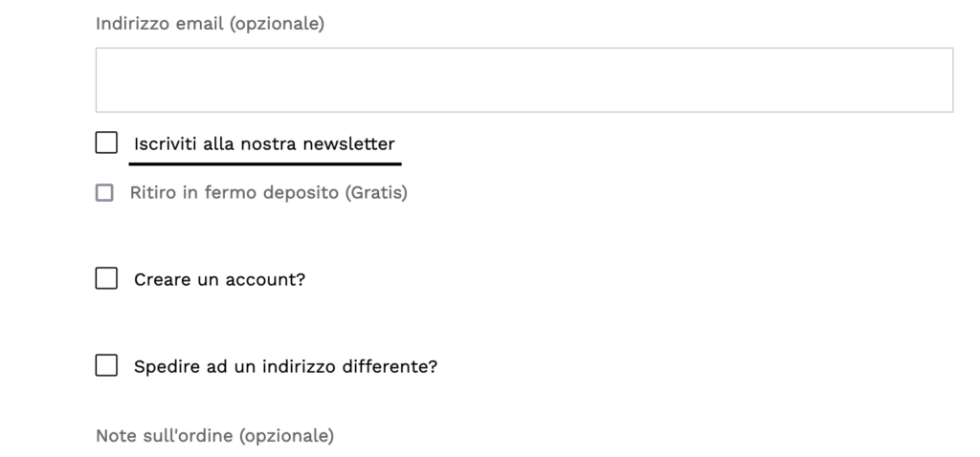Toggle Spedire ad un indirizzo differente checkbox
980x457 pixels.
(106, 366)
